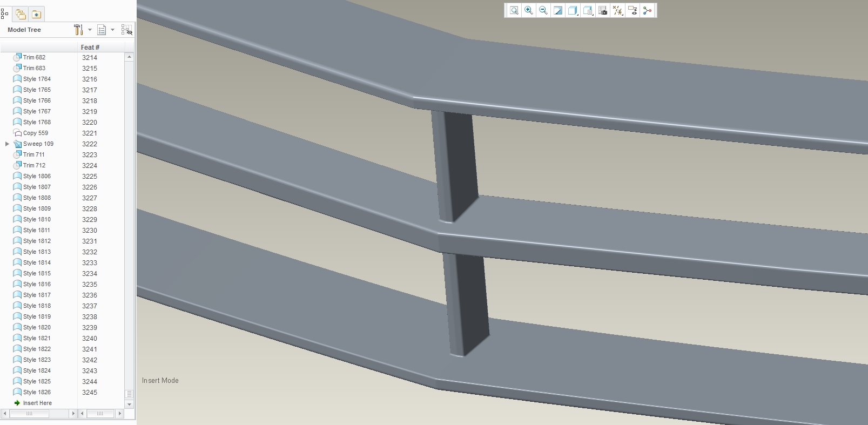
Task: Click the Style 1811 feature icon
Action: [17, 230]
